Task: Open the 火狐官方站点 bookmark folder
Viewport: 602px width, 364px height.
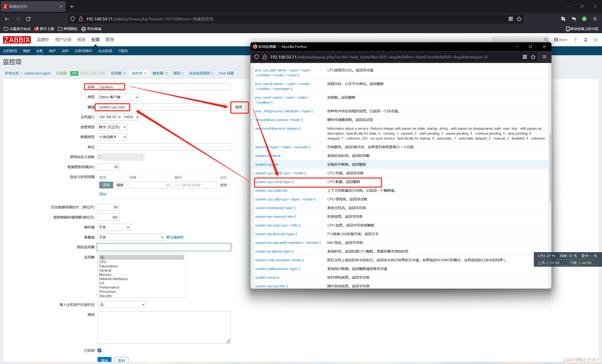Action: click(x=17, y=29)
